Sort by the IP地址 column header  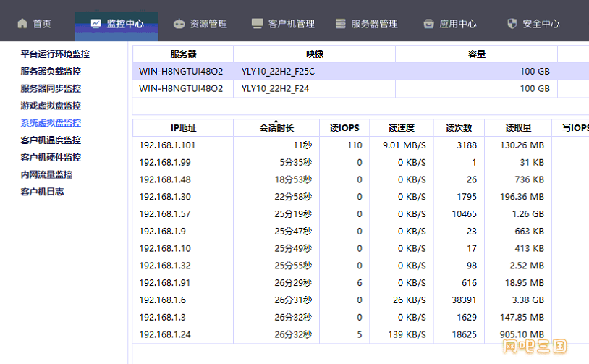coord(183,128)
